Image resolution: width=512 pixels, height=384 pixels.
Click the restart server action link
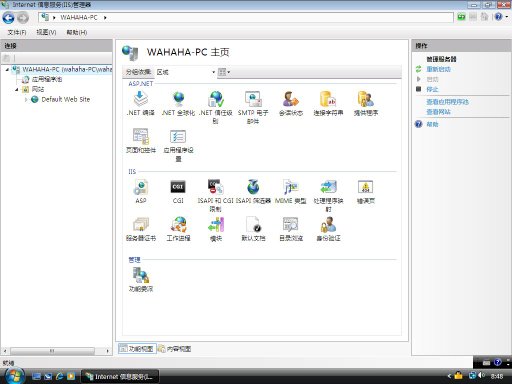point(438,69)
